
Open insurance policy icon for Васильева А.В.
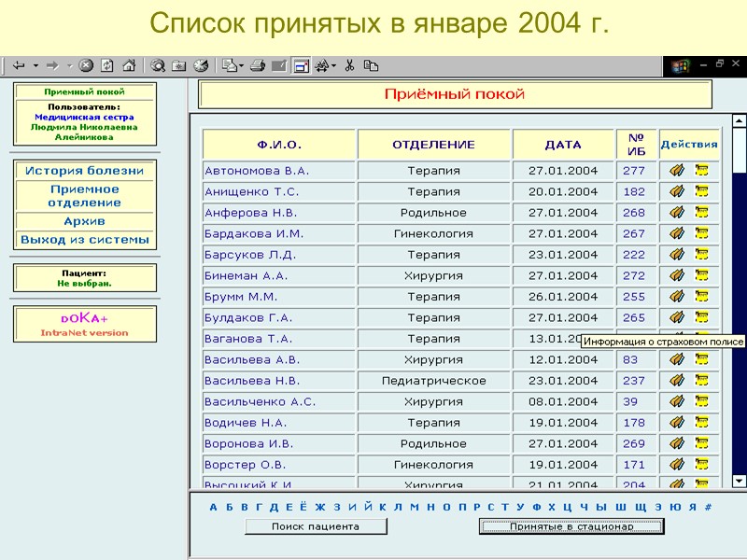(701, 359)
